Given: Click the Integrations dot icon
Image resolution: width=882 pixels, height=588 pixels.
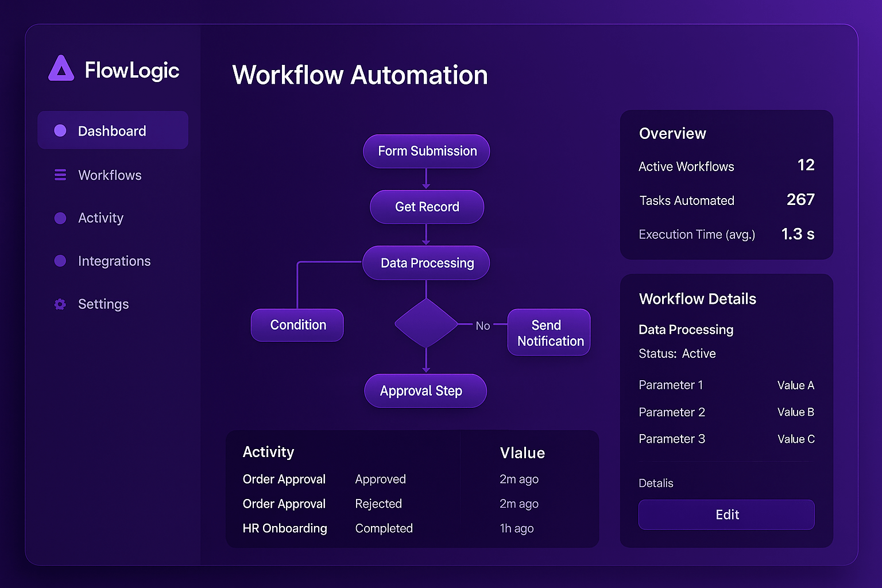Looking at the screenshot, I should 60,261.
